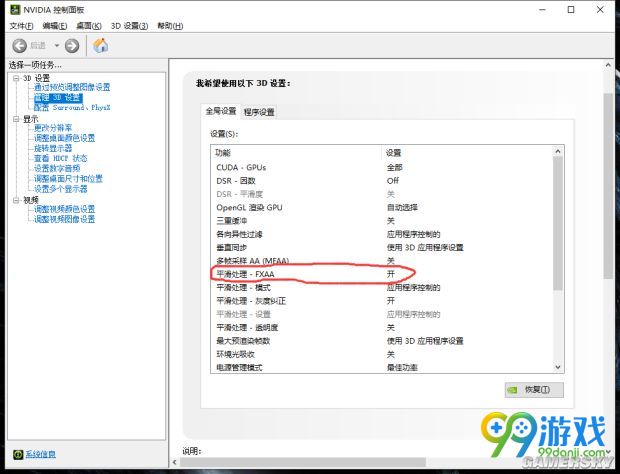Viewport: 620px width, 474px height.
Task: Click the Forward arrow toolbar button
Action: point(72,46)
